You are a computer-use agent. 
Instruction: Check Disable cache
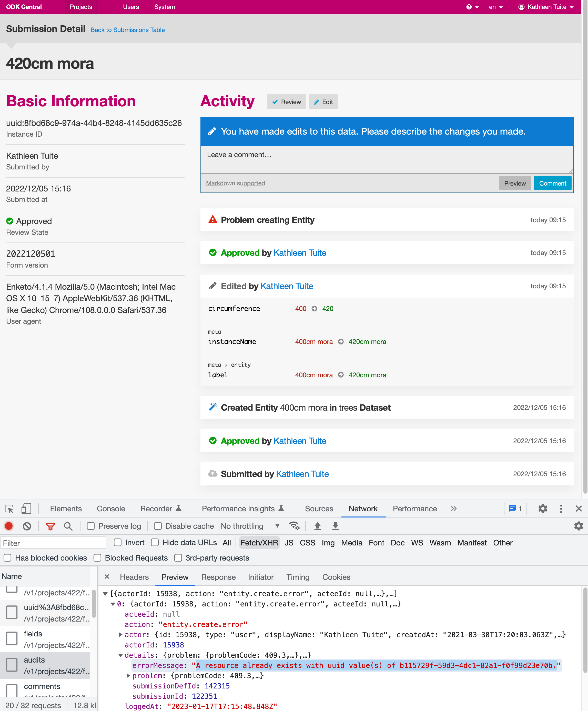[x=158, y=526]
